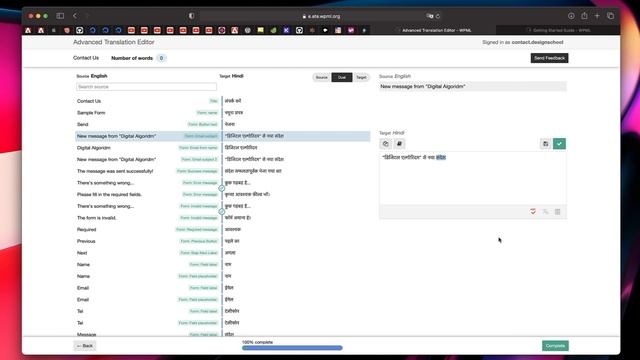Click the Safari address bar
The width and height of the screenshot is (640, 360).
click(321, 16)
